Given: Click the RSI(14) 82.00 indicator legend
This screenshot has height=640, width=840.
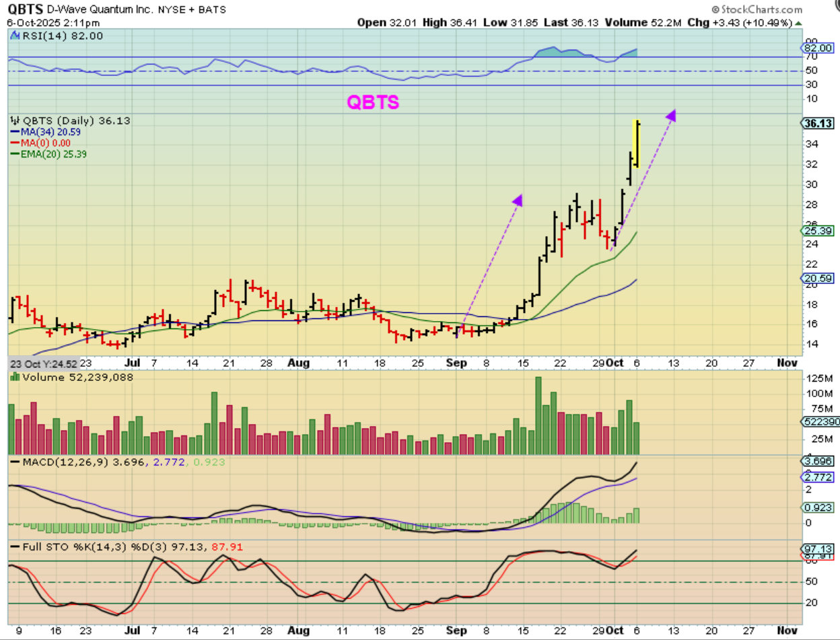Looking at the screenshot, I should tap(57, 36).
